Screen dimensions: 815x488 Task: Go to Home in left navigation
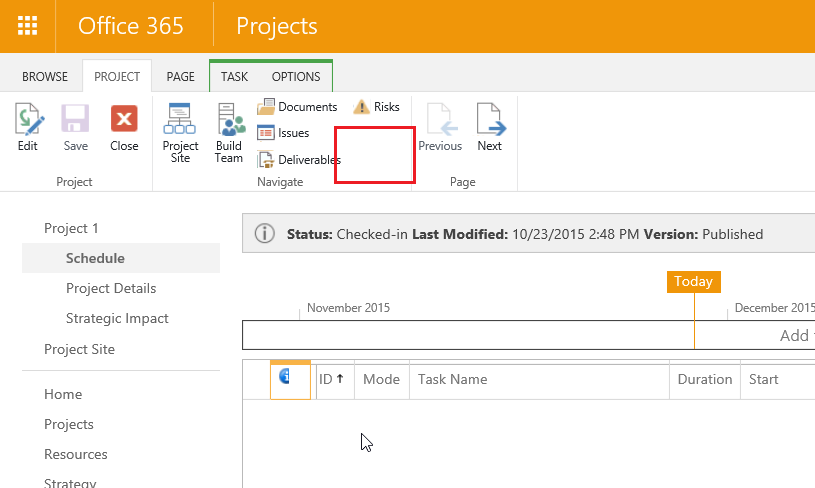[x=63, y=394]
